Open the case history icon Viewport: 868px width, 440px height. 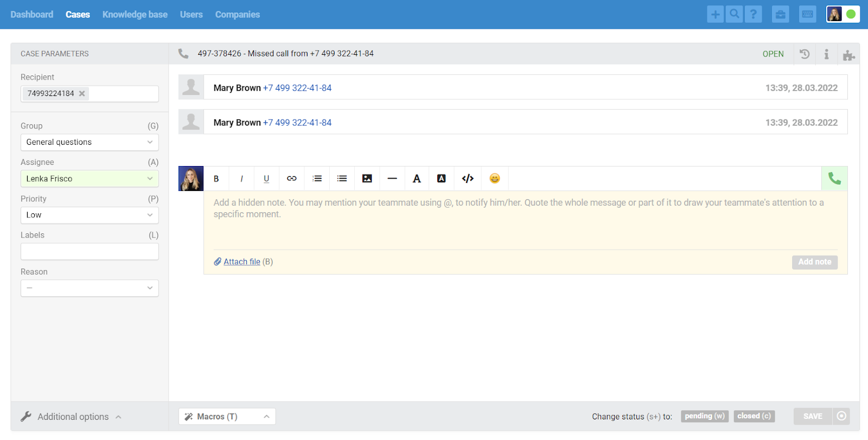pyautogui.click(x=805, y=54)
